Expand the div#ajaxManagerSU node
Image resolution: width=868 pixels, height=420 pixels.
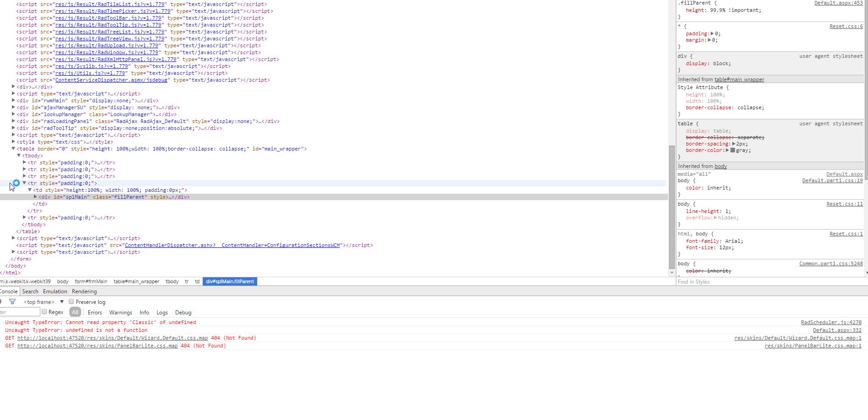point(13,107)
